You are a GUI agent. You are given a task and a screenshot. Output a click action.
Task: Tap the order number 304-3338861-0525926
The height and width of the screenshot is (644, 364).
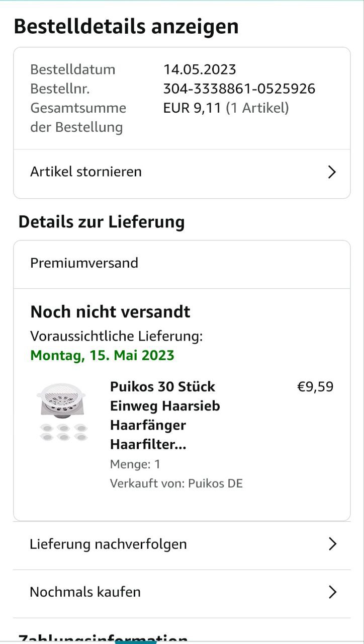click(x=239, y=89)
